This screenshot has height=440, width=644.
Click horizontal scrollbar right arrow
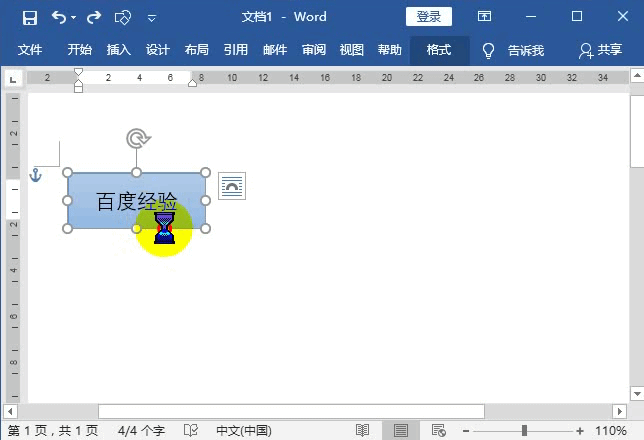(x=619, y=411)
